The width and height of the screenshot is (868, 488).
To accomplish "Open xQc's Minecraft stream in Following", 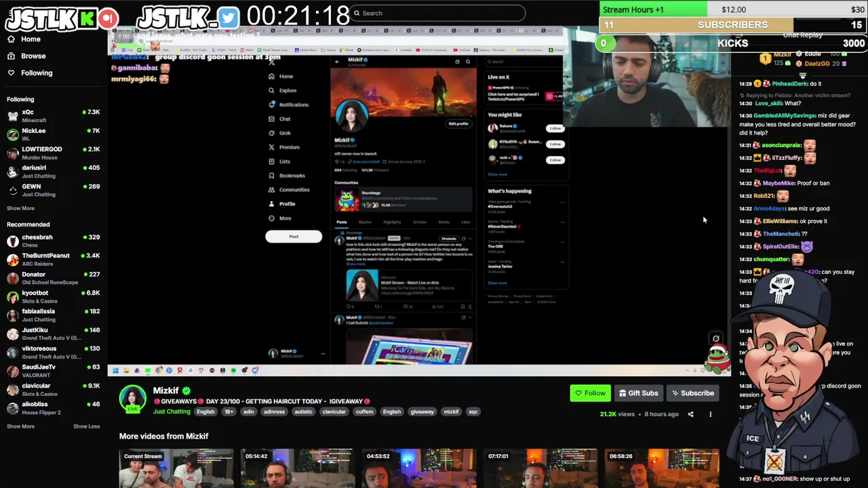I will coord(53,116).
